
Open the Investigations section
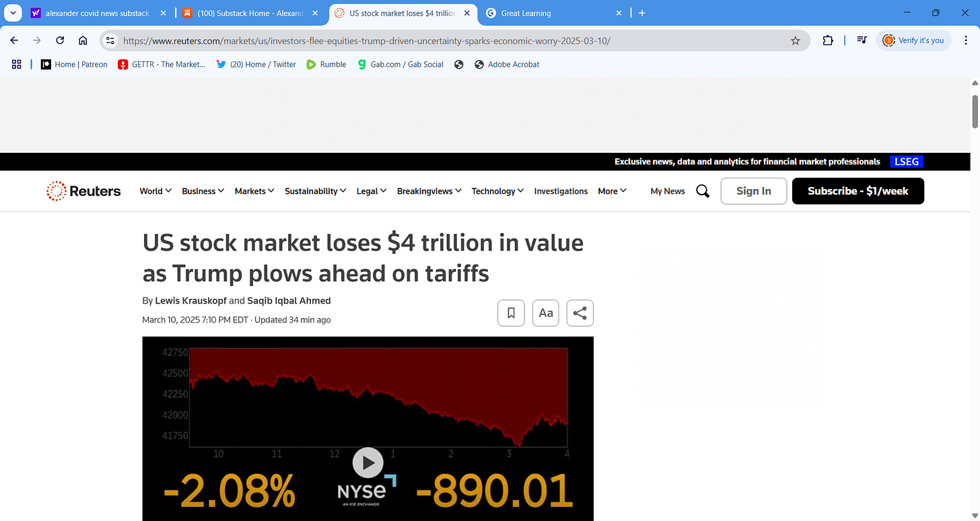pyautogui.click(x=561, y=191)
